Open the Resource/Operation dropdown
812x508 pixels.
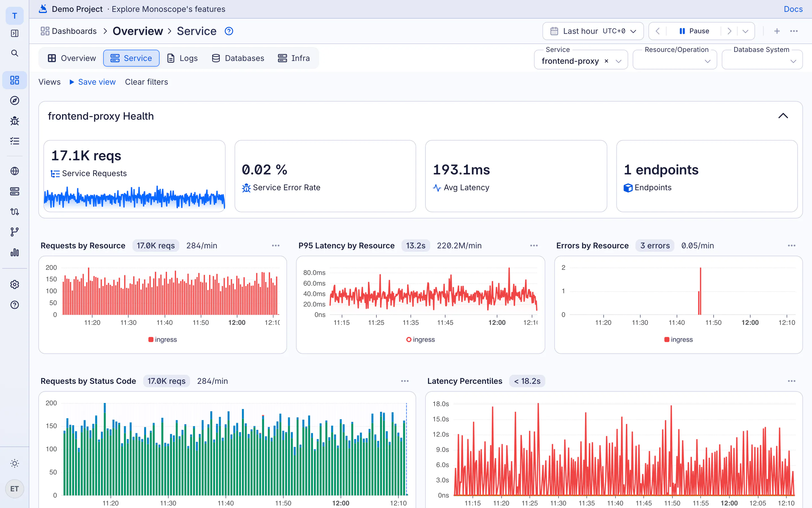pyautogui.click(x=675, y=60)
